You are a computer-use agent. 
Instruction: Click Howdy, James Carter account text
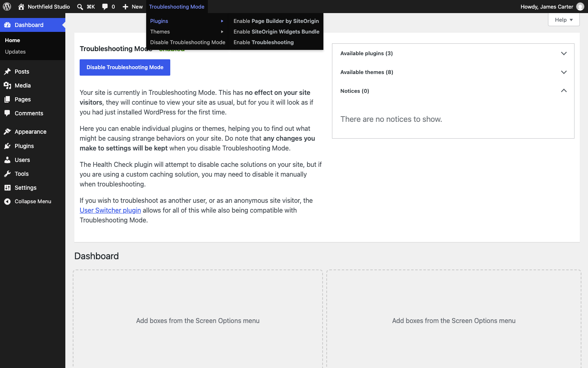tap(547, 7)
